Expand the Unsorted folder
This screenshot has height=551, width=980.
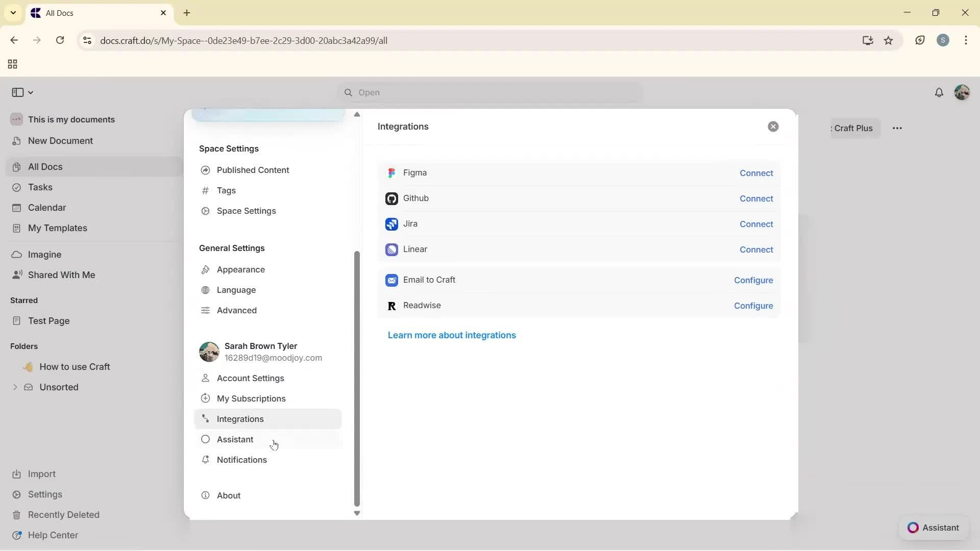coord(15,387)
